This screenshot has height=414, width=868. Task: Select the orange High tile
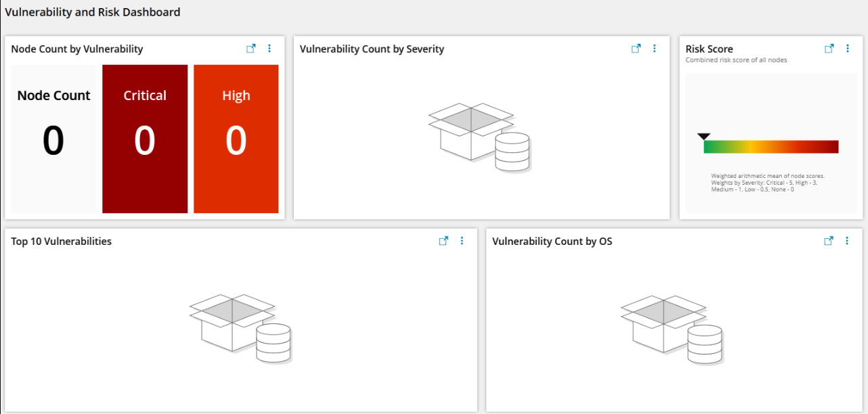(236, 139)
